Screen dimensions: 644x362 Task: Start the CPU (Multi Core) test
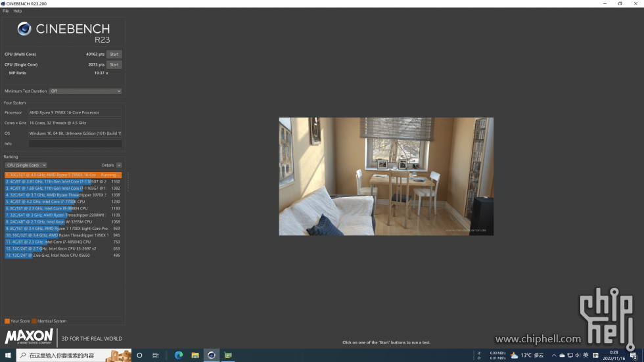point(114,54)
